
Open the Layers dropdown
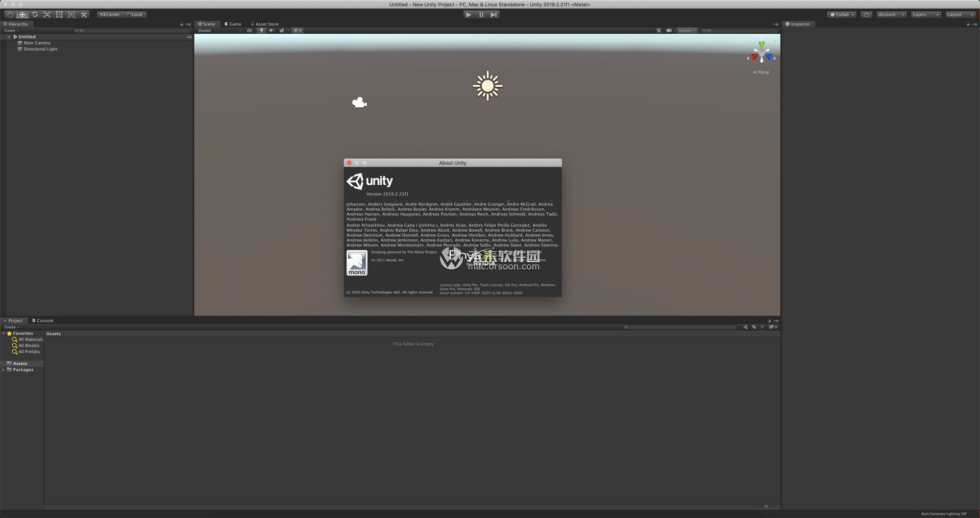pyautogui.click(x=925, y=15)
